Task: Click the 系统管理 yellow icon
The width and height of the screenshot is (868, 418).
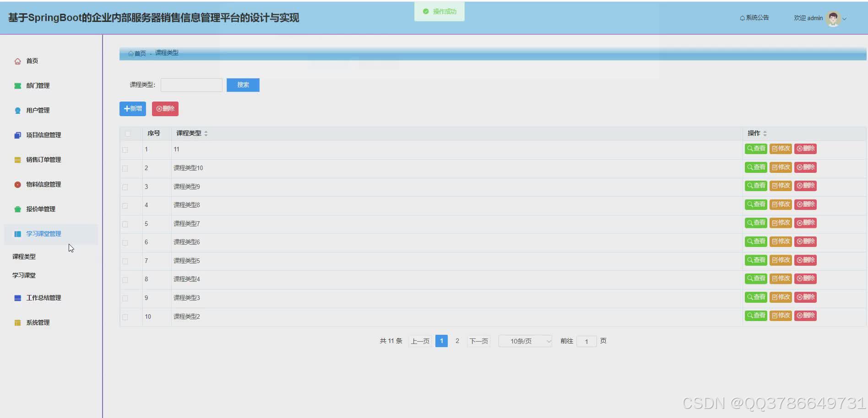Action: coord(17,323)
